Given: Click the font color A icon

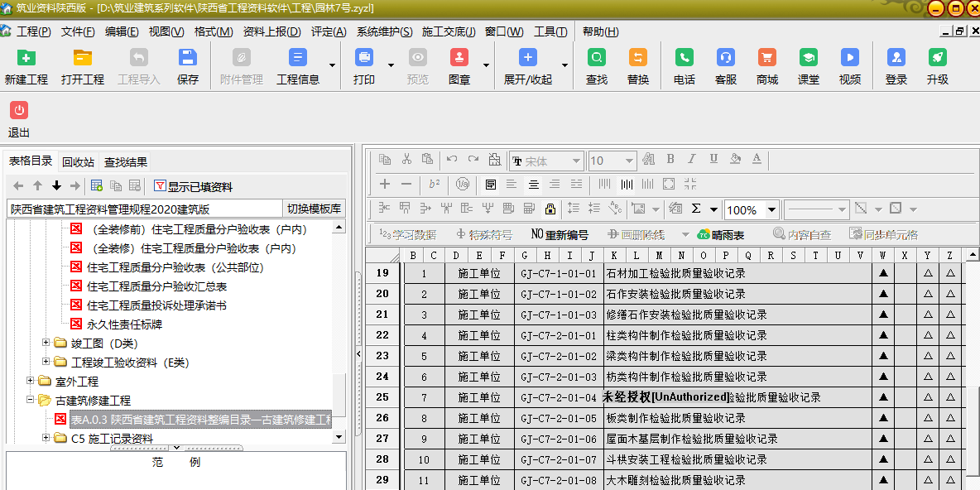Looking at the screenshot, I should (x=757, y=160).
